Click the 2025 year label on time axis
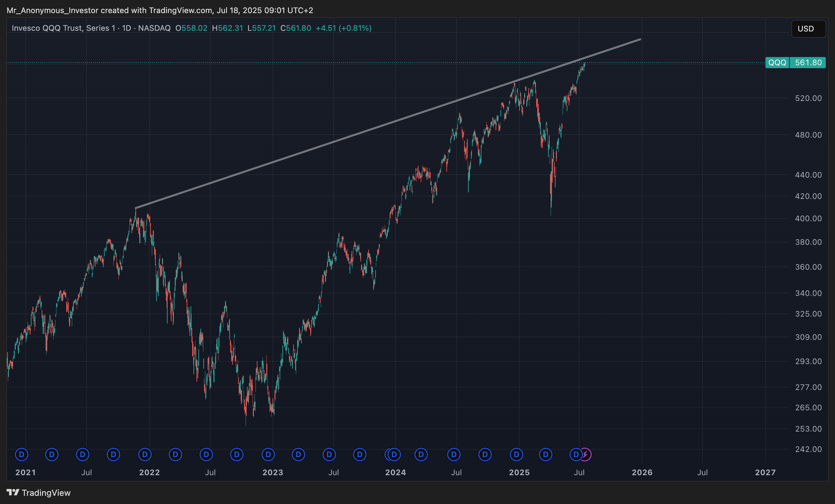This screenshot has width=835, height=504. coord(519,473)
